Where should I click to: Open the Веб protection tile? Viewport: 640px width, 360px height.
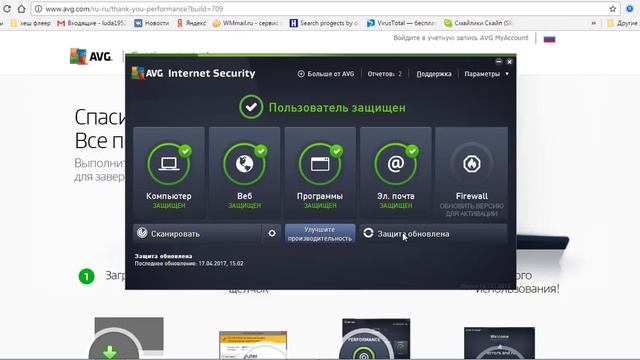[244, 173]
